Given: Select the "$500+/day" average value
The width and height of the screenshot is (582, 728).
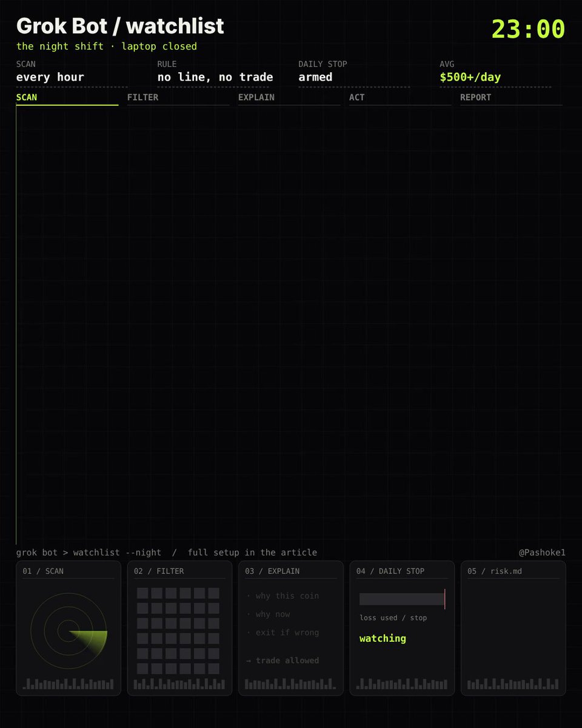Looking at the screenshot, I should coord(470,77).
